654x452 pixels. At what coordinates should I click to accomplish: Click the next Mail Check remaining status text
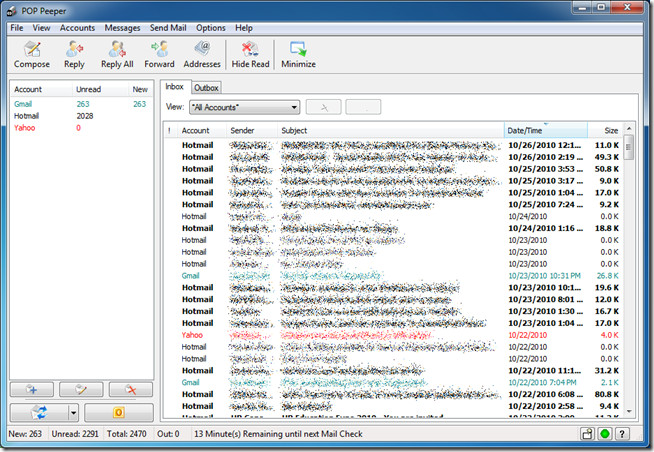pos(278,434)
